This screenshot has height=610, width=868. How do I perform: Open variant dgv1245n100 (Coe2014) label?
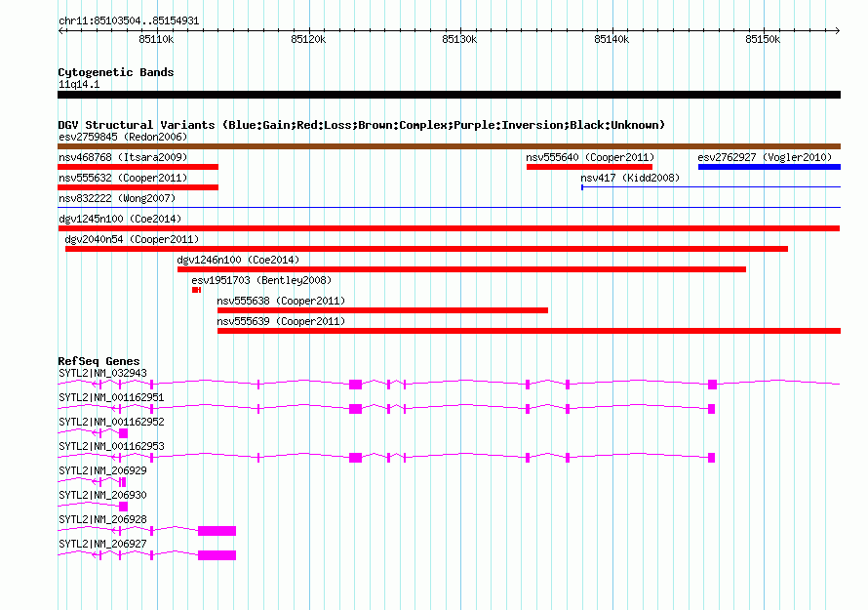pos(120,219)
